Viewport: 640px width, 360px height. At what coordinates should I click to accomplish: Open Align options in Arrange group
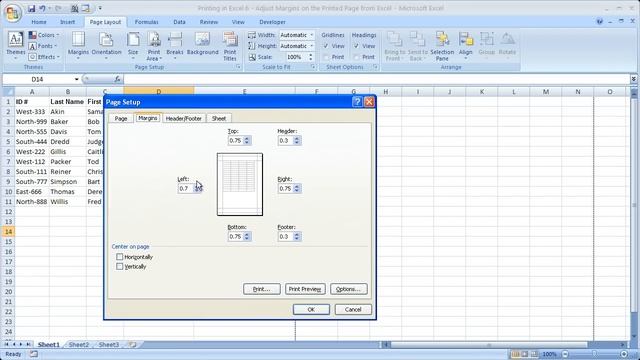[x=465, y=46]
